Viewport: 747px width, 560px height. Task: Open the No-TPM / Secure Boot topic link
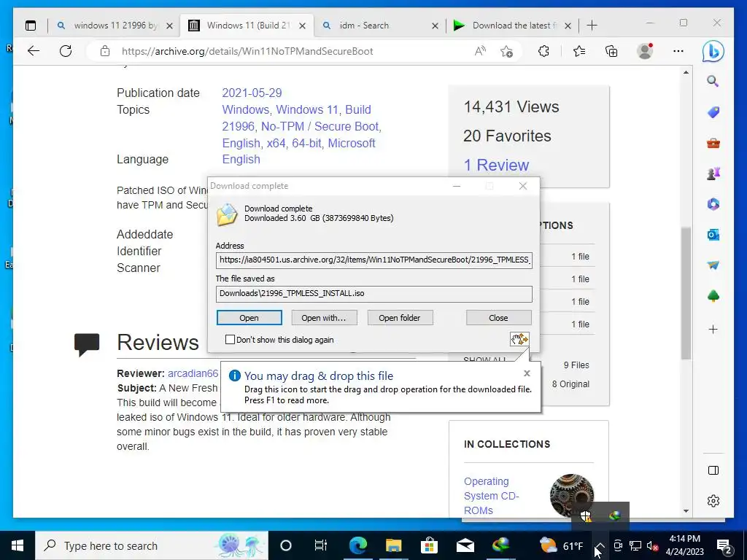pyautogui.click(x=320, y=126)
